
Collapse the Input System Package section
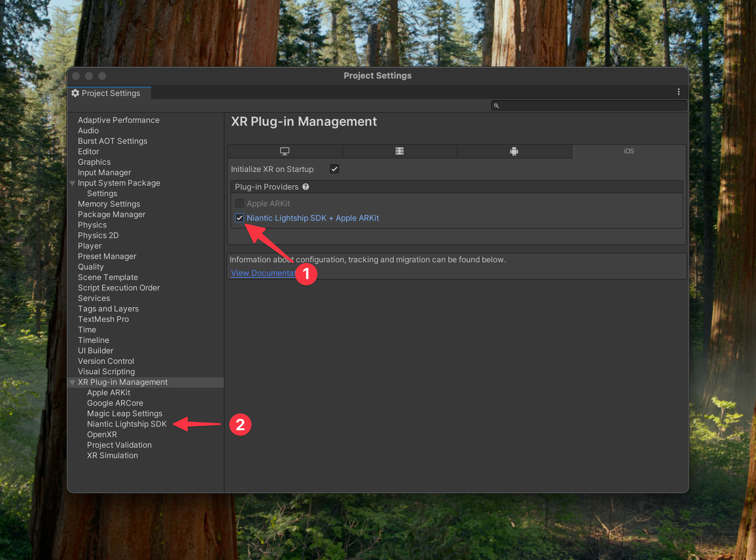(72, 183)
